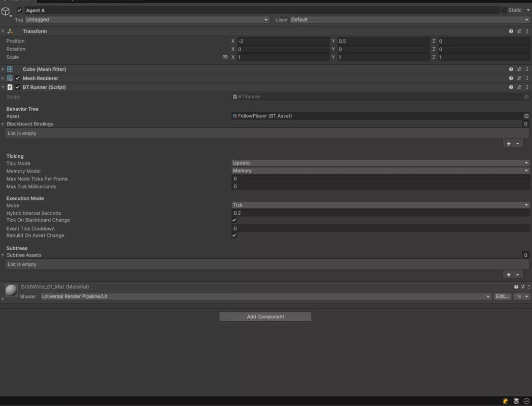Image resolution: width=532 pixels, height=406 pixels.
Task: Open Cube Mesh Filter help icon
Action: [511, 69]
